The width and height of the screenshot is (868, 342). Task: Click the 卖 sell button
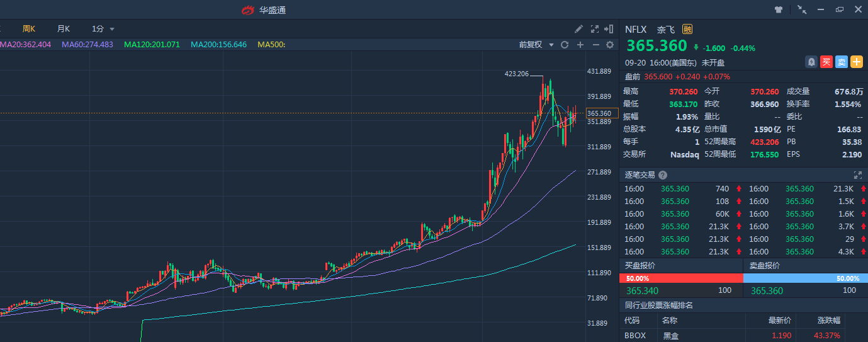tap(842, 62)
